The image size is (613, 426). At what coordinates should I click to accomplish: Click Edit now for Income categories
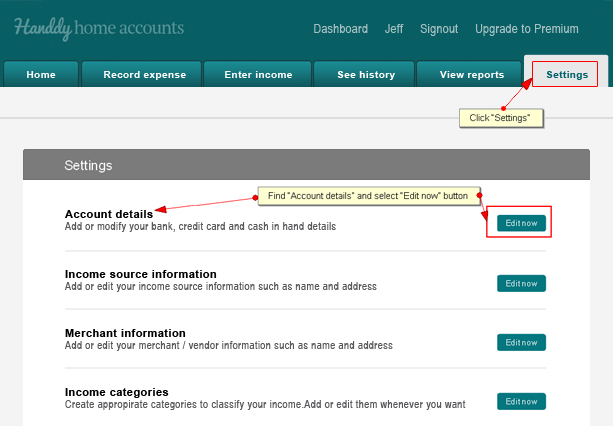[522, 401]
